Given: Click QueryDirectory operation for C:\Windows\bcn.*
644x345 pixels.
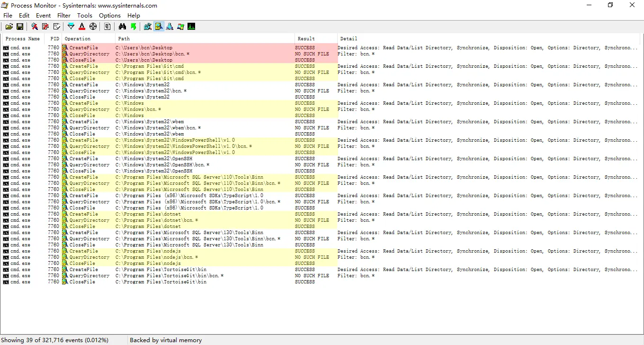Looking at the screenshot, I should 89,109.
